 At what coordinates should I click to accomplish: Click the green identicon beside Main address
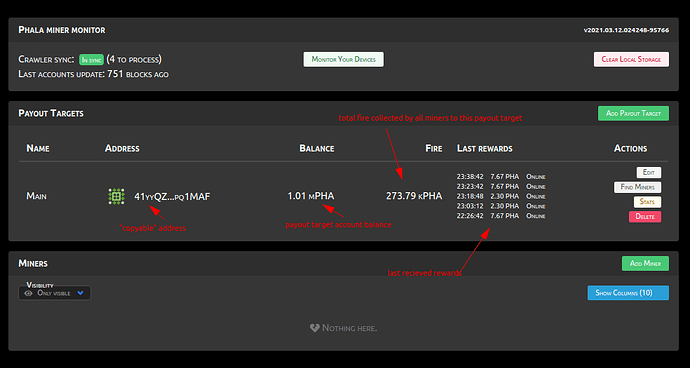coord(116,196)
